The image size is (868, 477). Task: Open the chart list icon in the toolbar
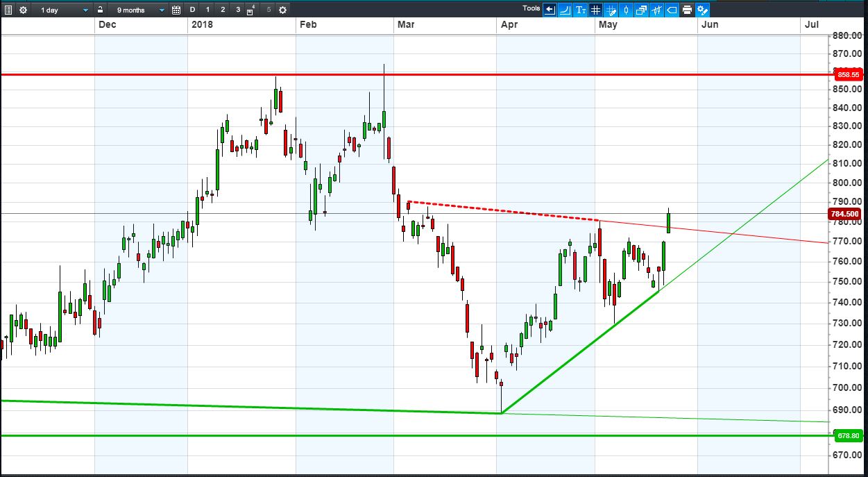pos(8,10)
